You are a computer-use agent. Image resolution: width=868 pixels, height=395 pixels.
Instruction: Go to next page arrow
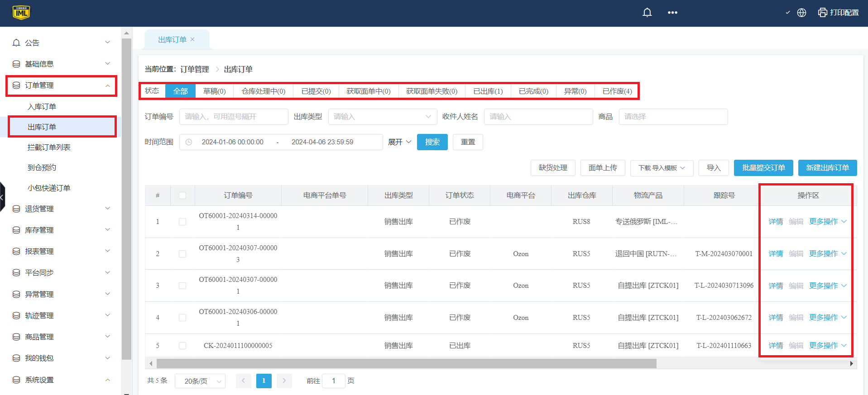[x=284, y=381]
